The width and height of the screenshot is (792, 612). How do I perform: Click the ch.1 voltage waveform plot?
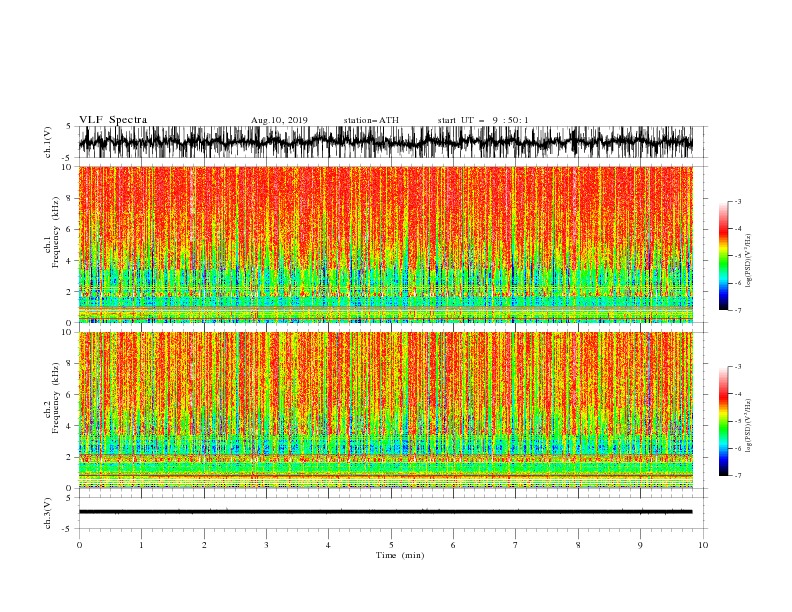coord(386,142)
